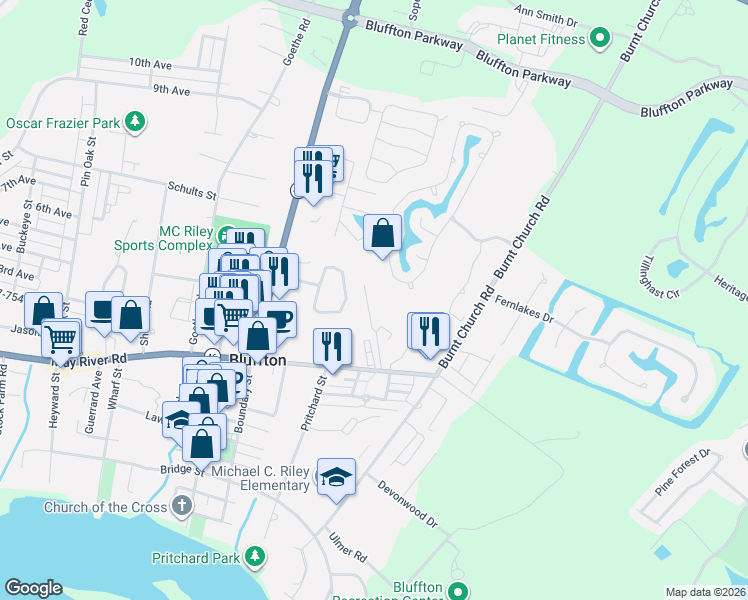The height and width of the screenshot is (600, 748).
Task: Select the shopping bag marker by the pond
Action: point(383,234)
